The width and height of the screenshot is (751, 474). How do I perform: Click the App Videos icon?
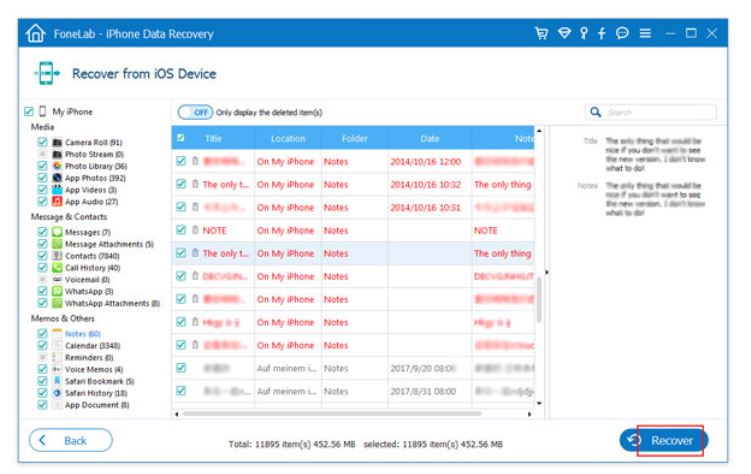(57, 190)
